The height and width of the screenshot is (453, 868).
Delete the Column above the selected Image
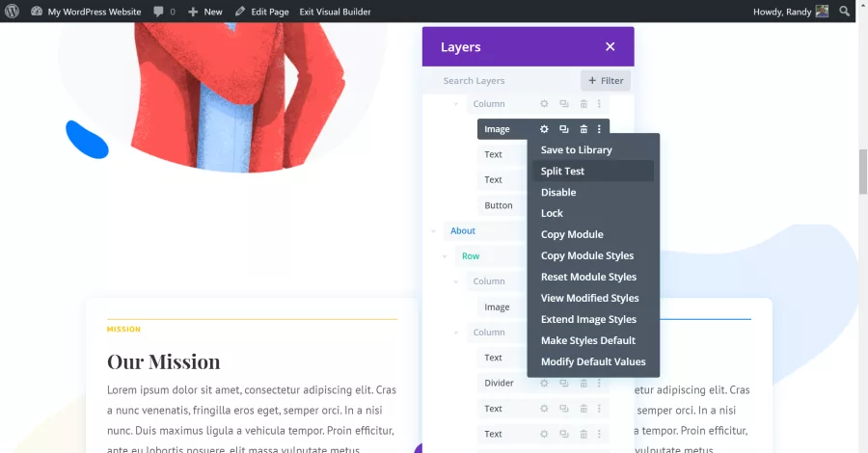click(583, 103)
